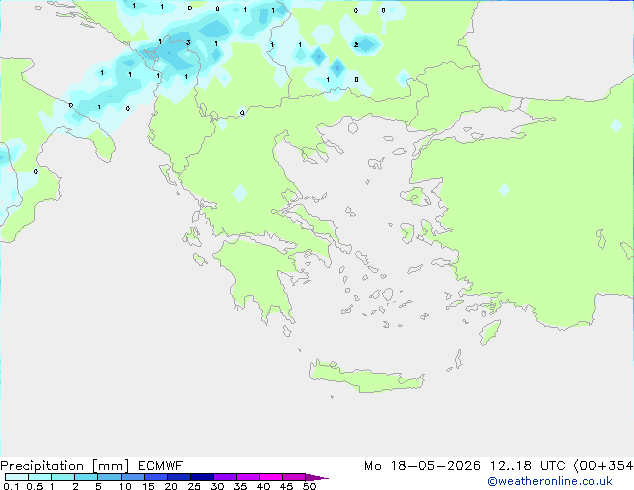Click the arrow-shaped above-50 mm legend tip
Viewport: 634px width, 490px height.
317,477
